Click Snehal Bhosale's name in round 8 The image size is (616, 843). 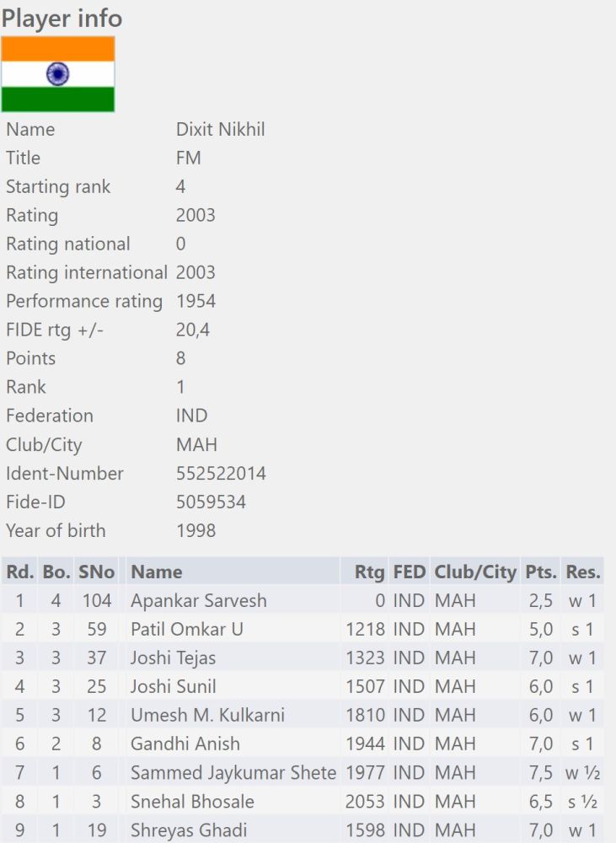point(192,801)
